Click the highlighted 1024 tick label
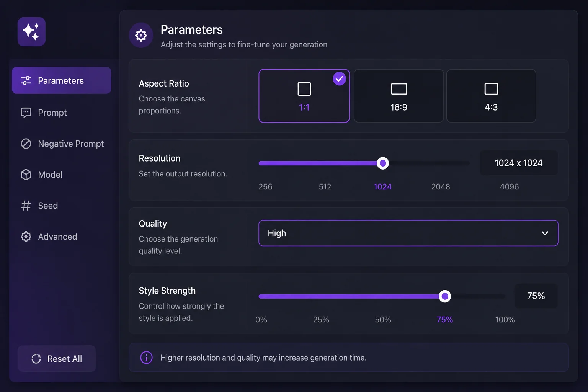588x392 pixels. coord(383,187)
